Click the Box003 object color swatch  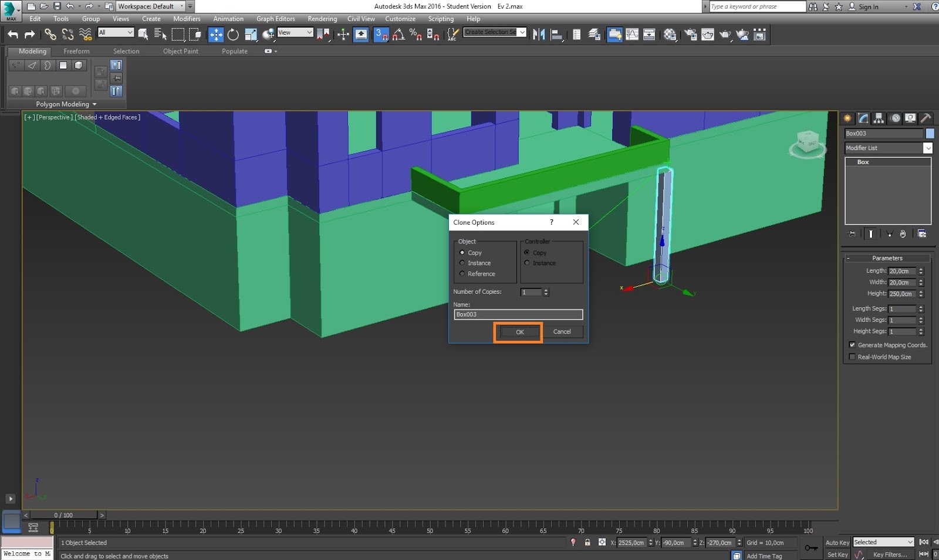(x=929, y=133)
